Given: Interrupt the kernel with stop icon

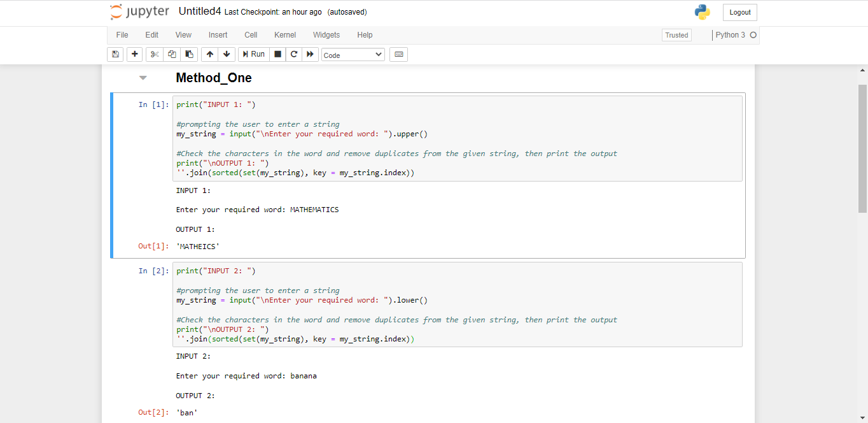Looking at the screenshot, I should pyautogui.click(x=277, y=55).
